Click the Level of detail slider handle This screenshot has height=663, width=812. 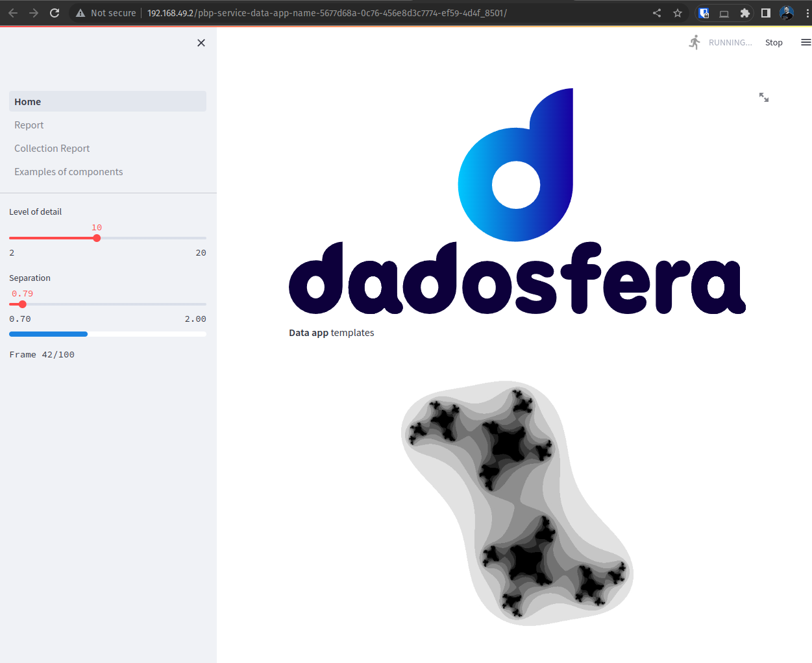[x=97, y=238]
